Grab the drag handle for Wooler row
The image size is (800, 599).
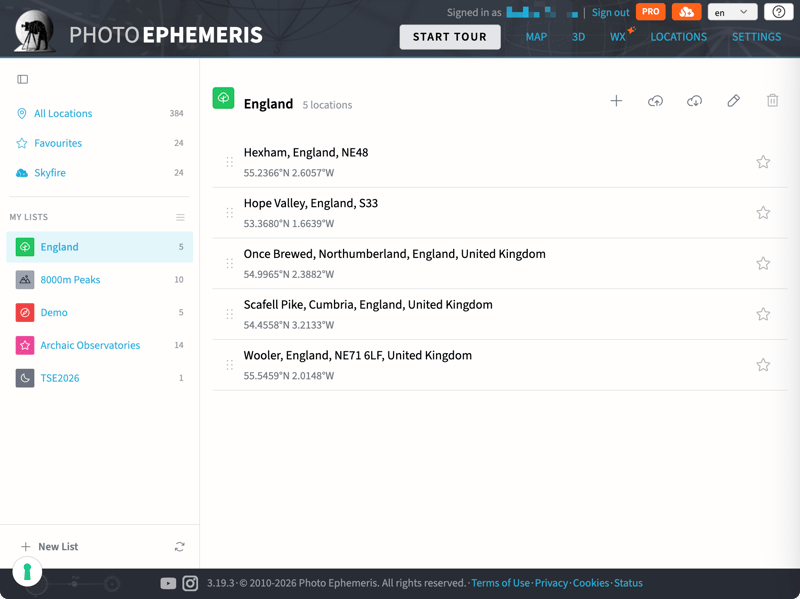[x=230, y=365]
